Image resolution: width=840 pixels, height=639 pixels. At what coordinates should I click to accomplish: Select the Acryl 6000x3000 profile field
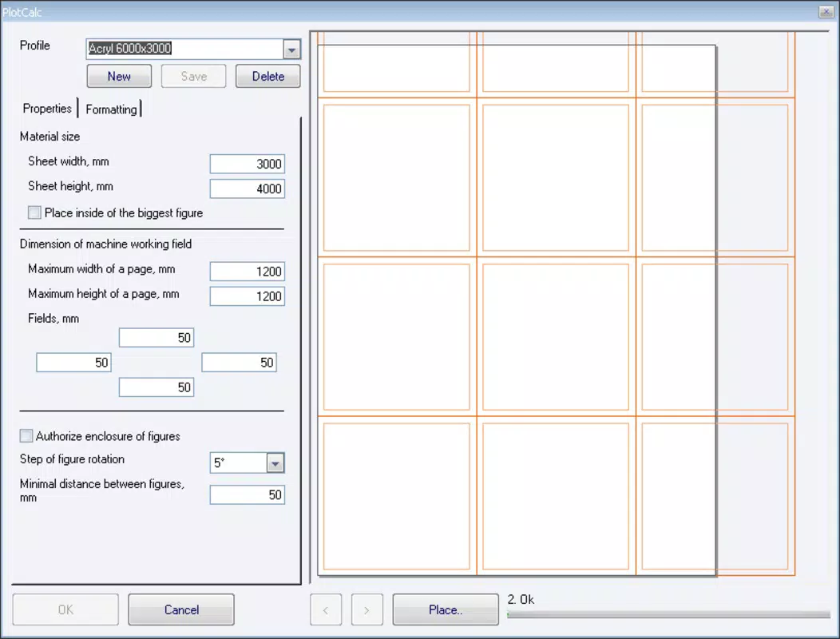point(184,49)
